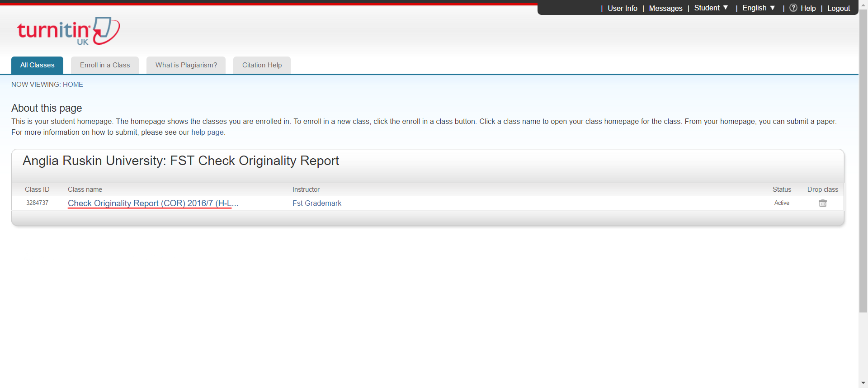The height and width of the screenshot is (388, 868).
Task: Click class ID 3284737
Action: [37, 203]
